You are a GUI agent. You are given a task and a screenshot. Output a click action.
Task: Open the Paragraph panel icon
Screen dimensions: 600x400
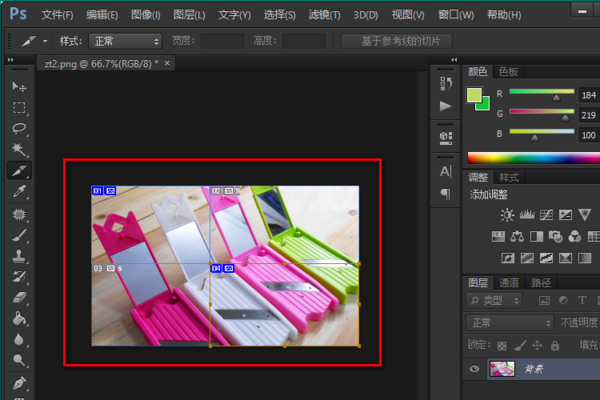click(445, 194)
